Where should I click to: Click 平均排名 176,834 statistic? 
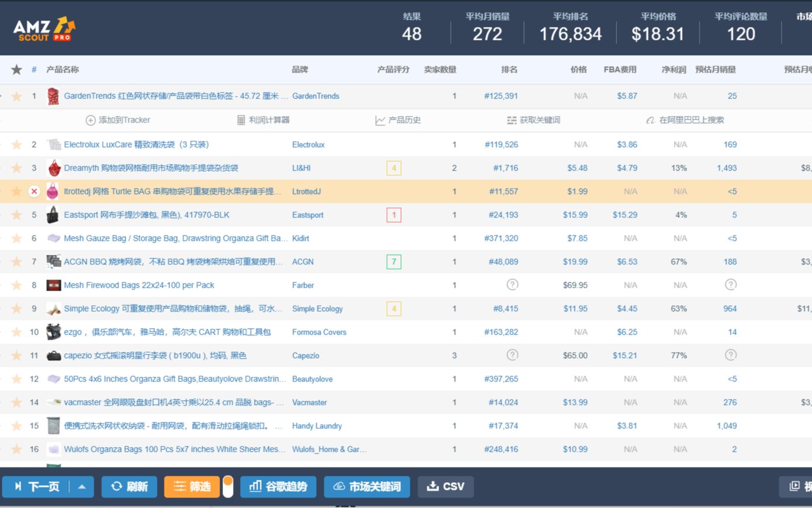click(571, 28)
